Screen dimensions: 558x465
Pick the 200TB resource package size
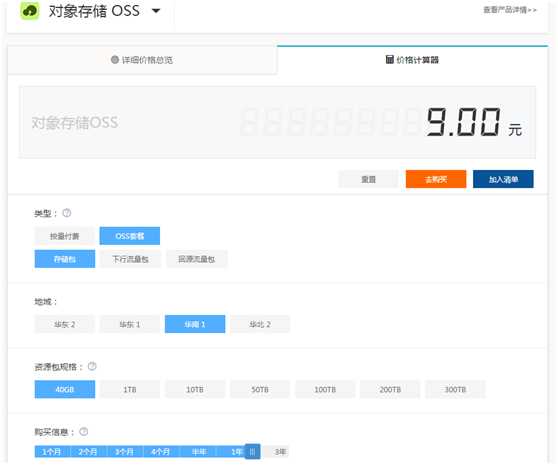point(390,389)
